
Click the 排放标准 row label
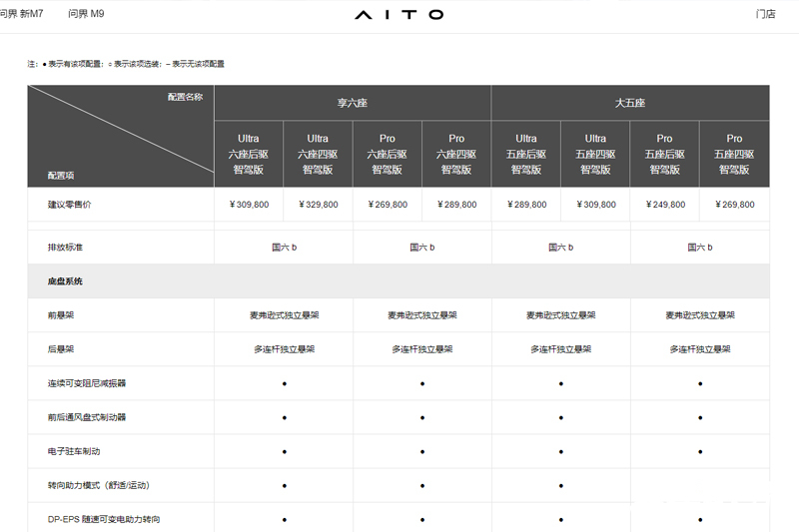coord(65,248)
